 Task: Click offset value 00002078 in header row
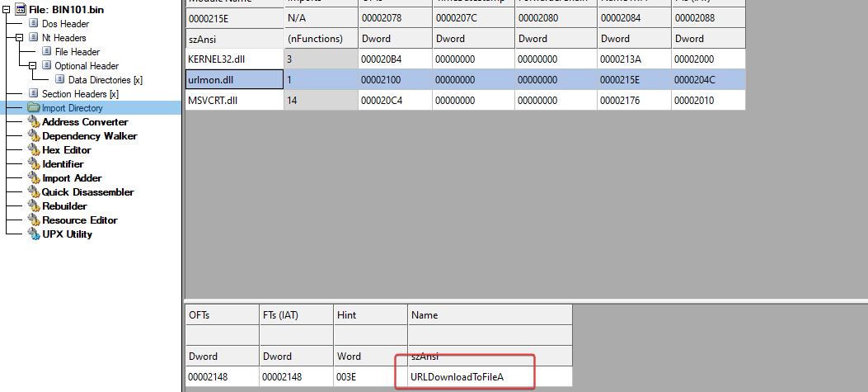point(395,17)
